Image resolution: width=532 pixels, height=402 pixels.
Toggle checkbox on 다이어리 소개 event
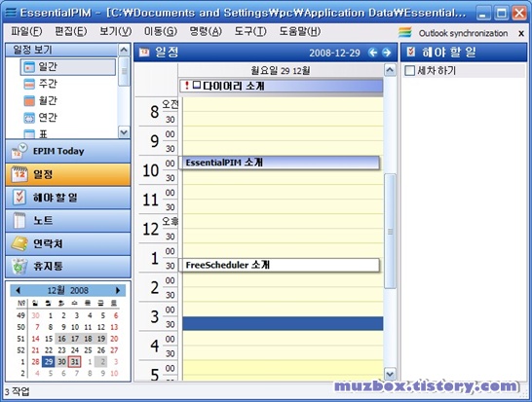197,85
